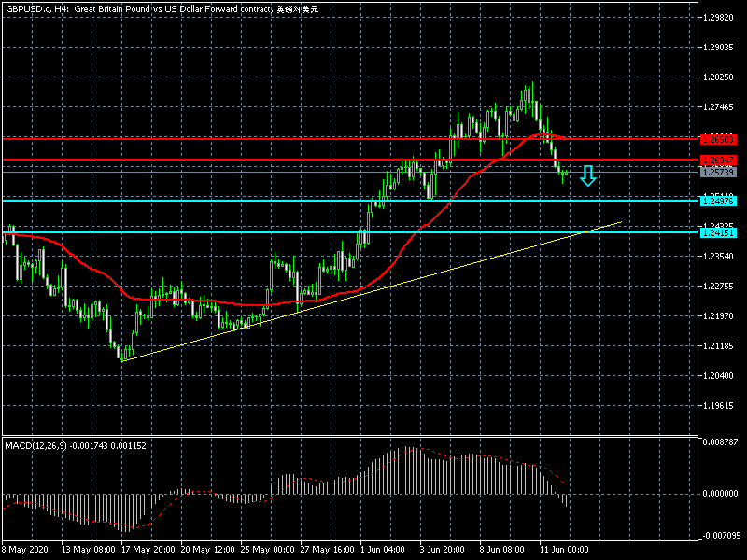
Task: Click the 17 May 20:00 time label
Action: pyautogui.click(x=148, y=549)
